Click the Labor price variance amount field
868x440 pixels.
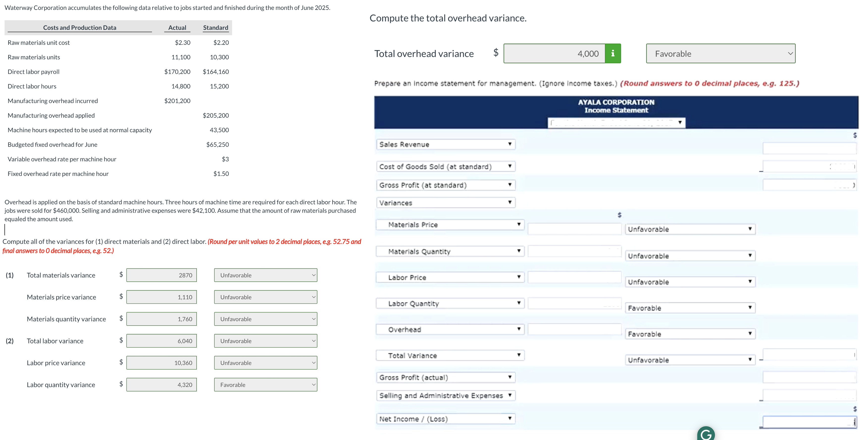pos(161,363)
